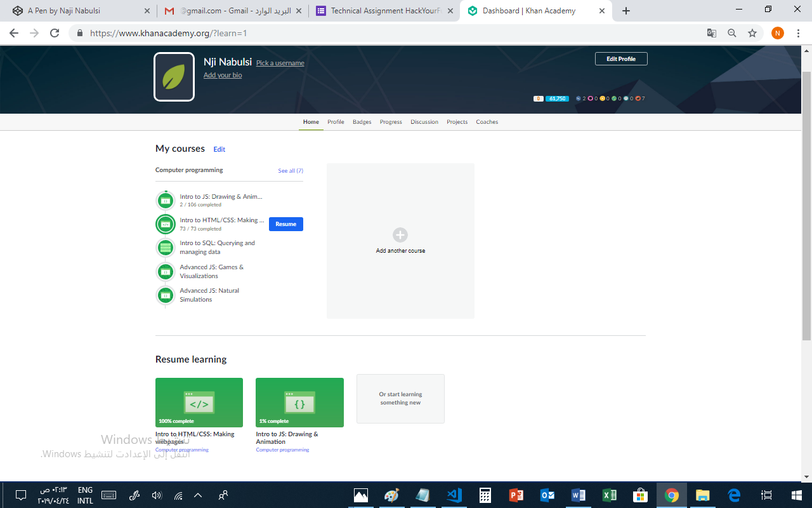Click the Google Translate icon in address bar
812x508 pixels.
click(712, 33)
